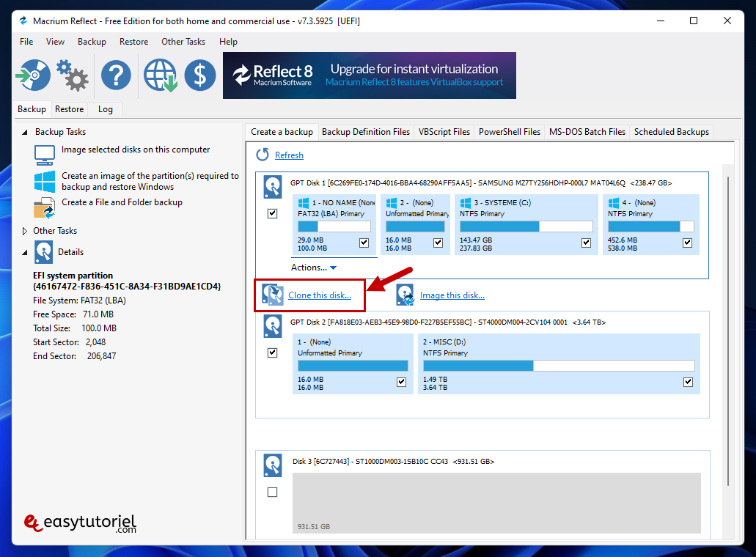Click the SYSTEME (C:) usage bar
This screenshot has height=557, width=756.
[526, 226]
